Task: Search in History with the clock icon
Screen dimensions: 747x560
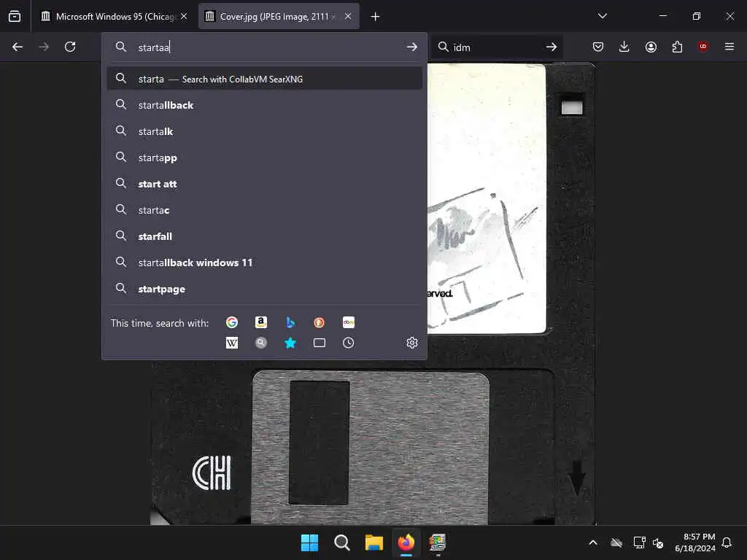Action: click(x=348, y=343)
